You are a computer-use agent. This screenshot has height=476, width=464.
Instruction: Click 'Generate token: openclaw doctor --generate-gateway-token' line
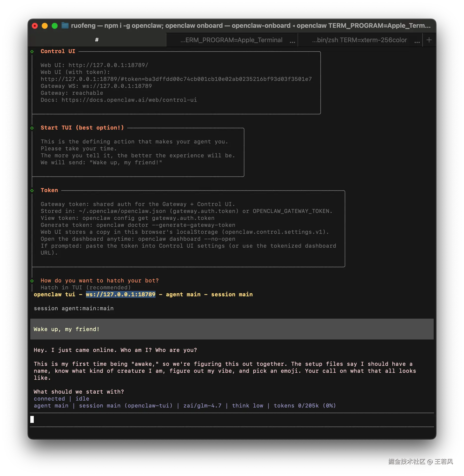pos(138,225)
